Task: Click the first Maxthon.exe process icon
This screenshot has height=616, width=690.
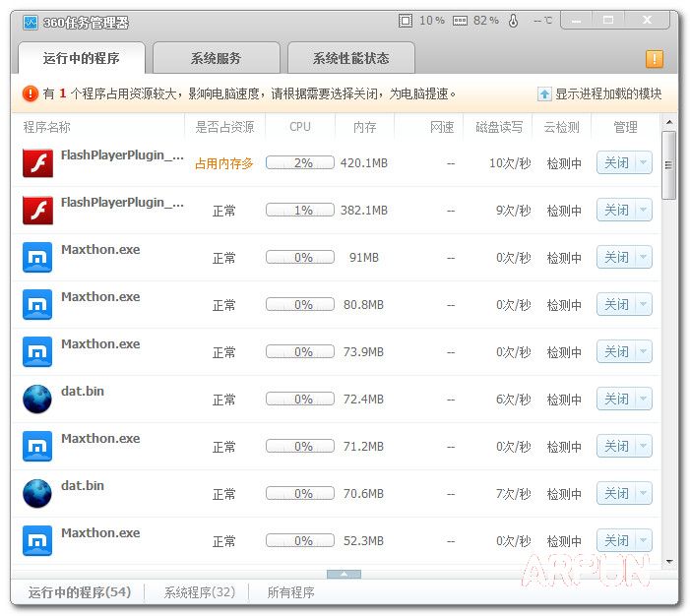Action: [x=37, y=257]
